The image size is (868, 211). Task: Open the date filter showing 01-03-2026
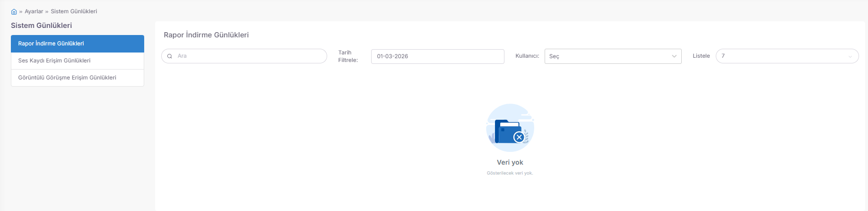click(x=437, y=56)
